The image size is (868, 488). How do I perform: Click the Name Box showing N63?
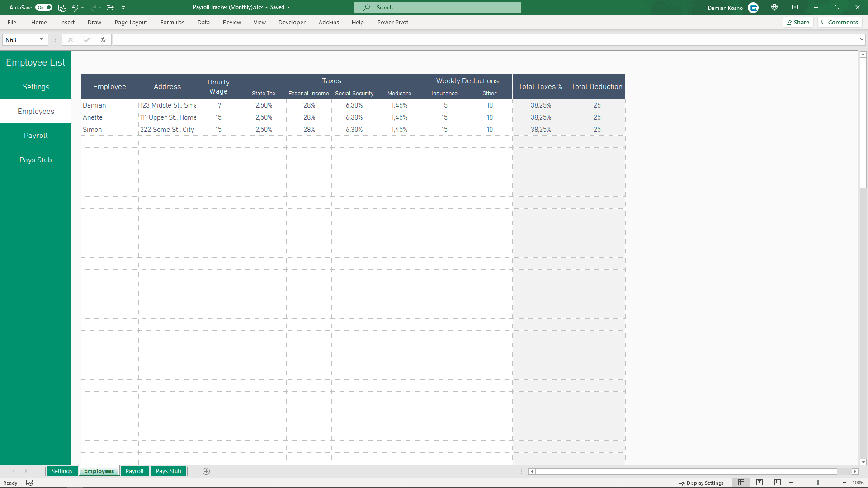[x=20, y=40]
